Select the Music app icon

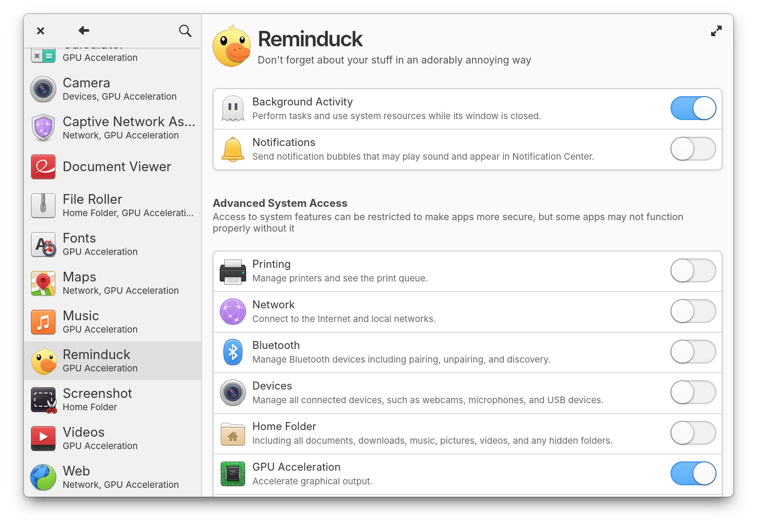(43, 322)
